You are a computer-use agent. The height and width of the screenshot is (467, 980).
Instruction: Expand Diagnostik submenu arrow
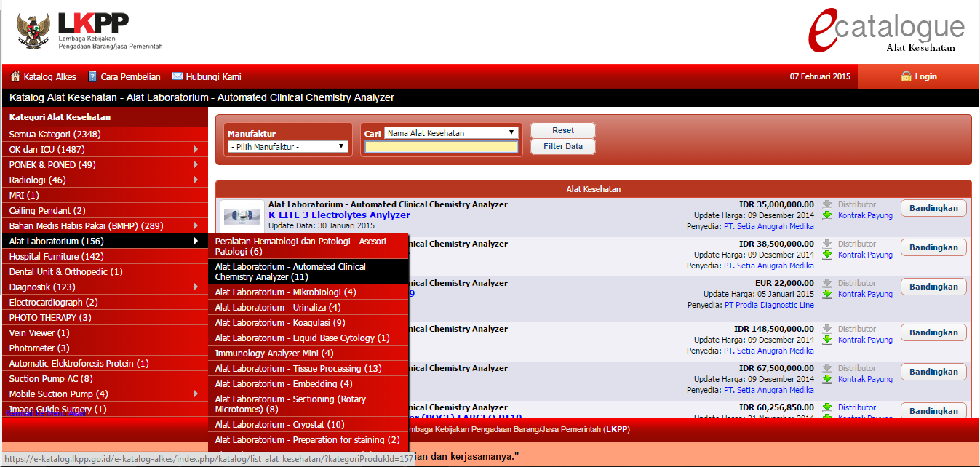(x=196, y=287)
